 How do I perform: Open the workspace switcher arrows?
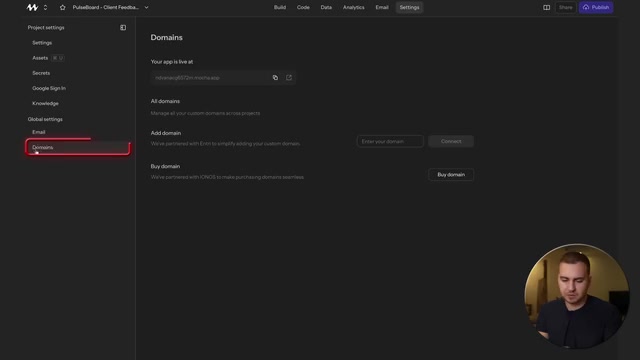pyautogui.click(x=45, y=7)
